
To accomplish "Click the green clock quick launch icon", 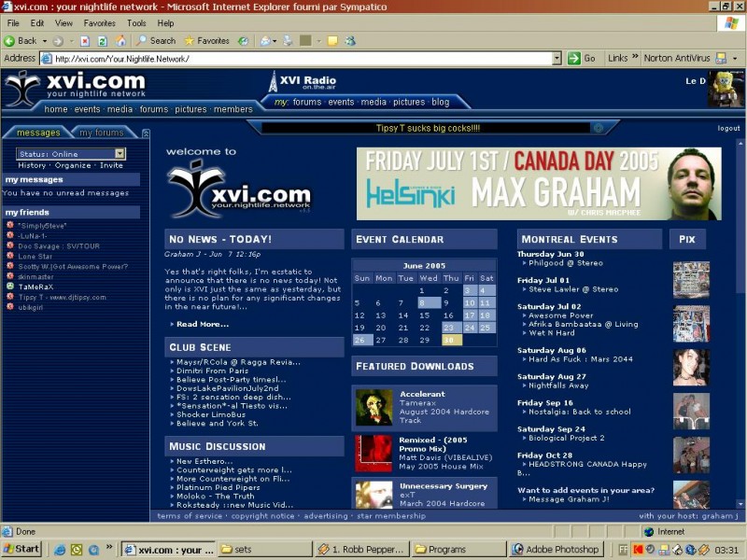I will (77, 550).
